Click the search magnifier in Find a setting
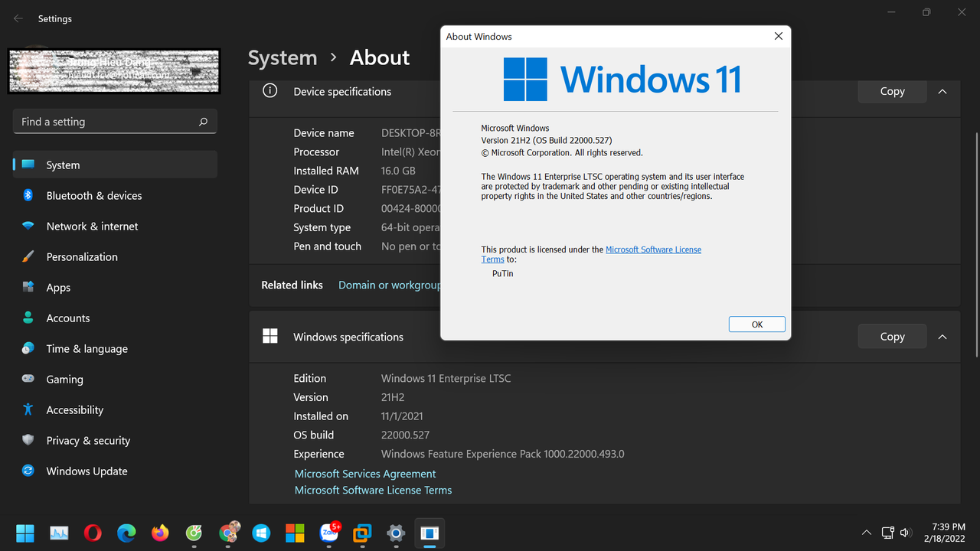This screenshot has height=551, width=980. (203, 122)
